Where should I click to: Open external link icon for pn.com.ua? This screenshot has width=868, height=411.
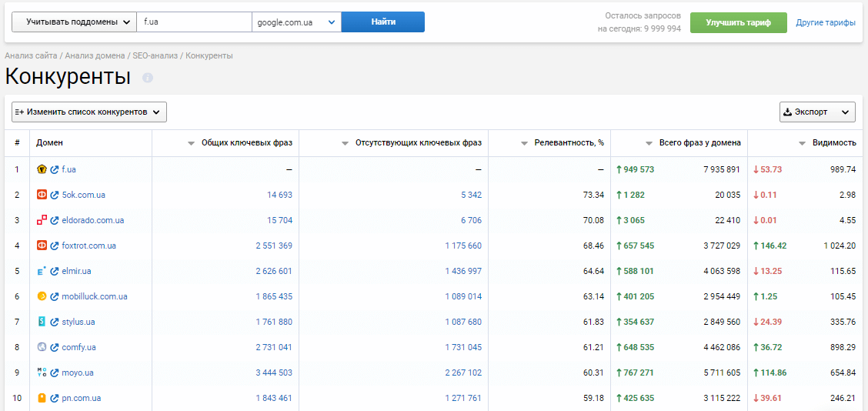[x=54, y=398]
